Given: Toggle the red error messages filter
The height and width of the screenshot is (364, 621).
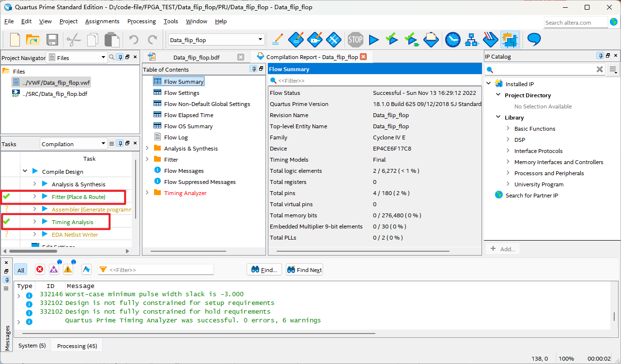Looking at the screenshot, I should tap(40, 270).
